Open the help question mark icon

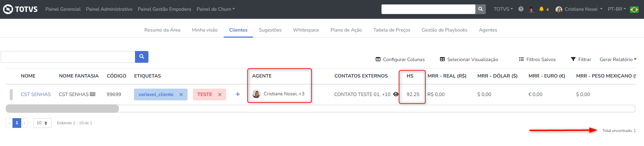coord(521,9)
